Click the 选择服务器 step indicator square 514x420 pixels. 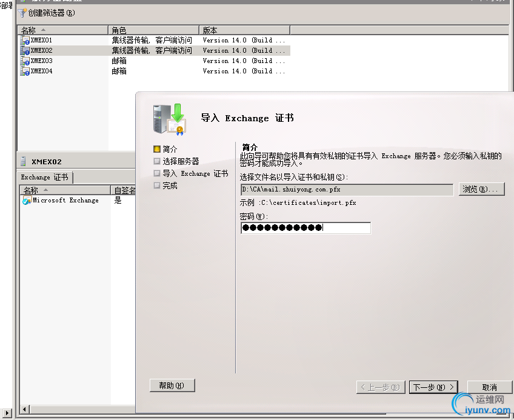click(x=156, y=161)
